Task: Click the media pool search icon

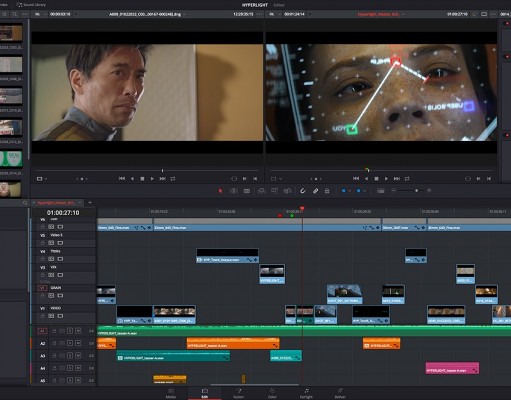Action: pos(14,14)
